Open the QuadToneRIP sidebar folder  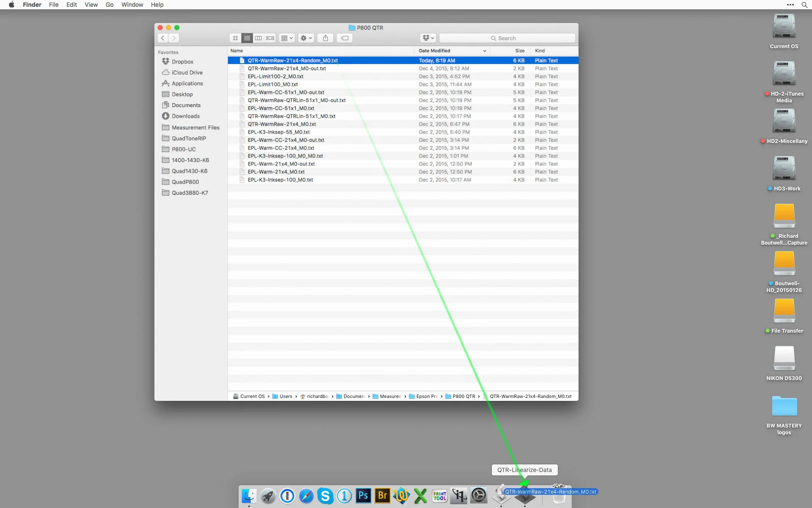click(x=189, y=138)
